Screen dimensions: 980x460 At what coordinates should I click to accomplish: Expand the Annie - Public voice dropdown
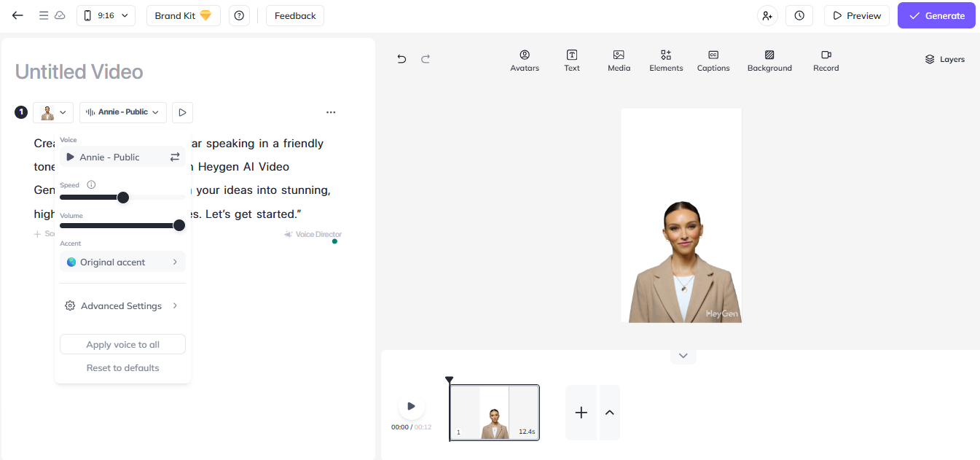pyautogui.click(x=122, y=112)
